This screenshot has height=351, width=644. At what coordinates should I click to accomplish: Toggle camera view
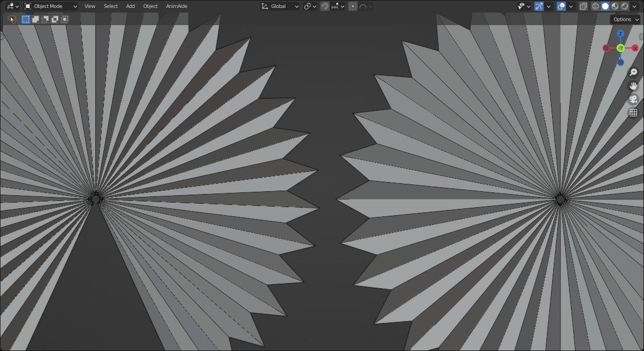[x=633, y=99]
